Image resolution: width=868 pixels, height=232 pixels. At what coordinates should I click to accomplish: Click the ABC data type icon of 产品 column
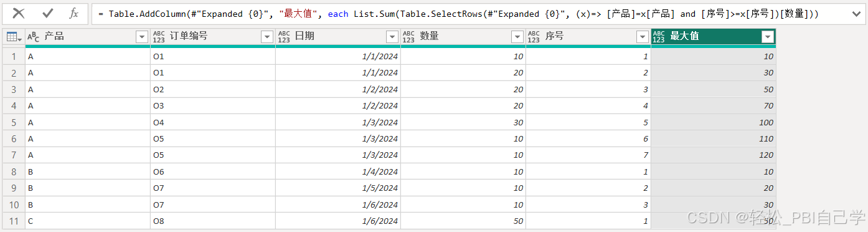coord(34,37)
